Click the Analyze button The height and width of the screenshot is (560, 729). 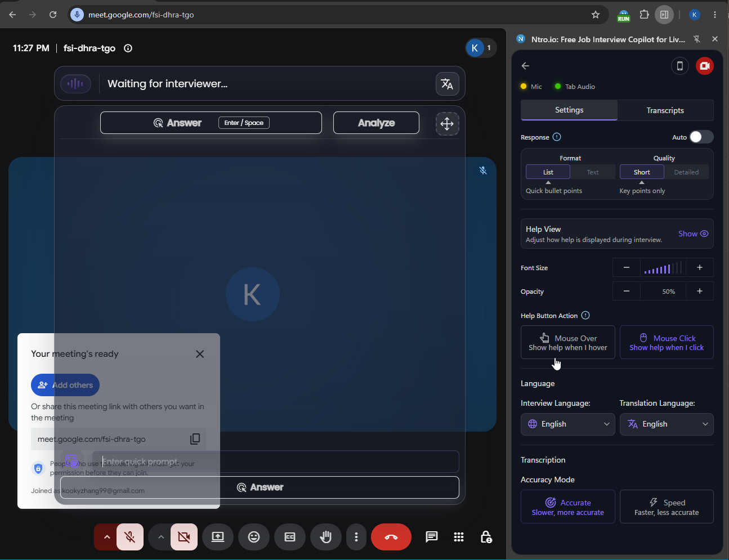coord(376,123)
